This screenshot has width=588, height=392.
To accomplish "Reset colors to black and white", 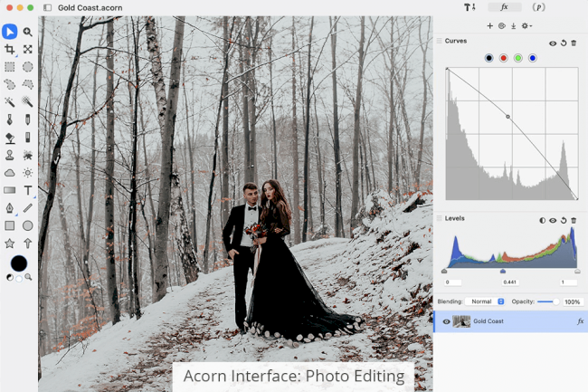I will 10,278.
